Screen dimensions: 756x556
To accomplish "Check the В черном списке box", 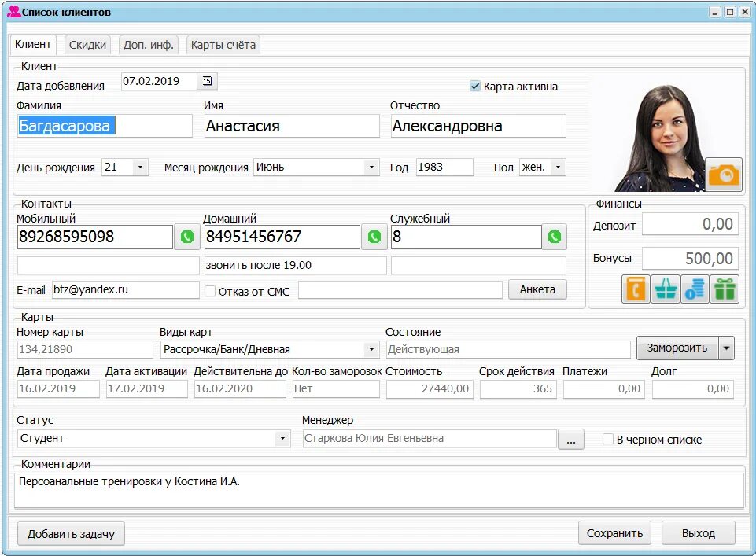I will [608, 439].
